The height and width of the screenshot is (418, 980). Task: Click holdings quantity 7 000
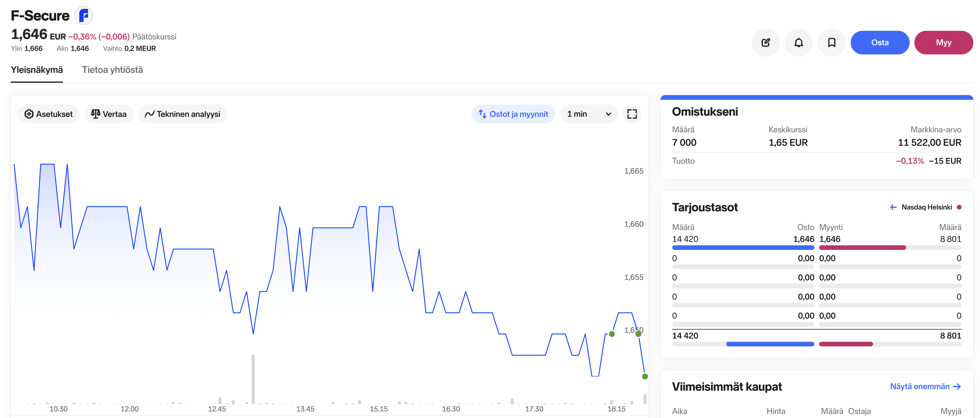point(684,143)
